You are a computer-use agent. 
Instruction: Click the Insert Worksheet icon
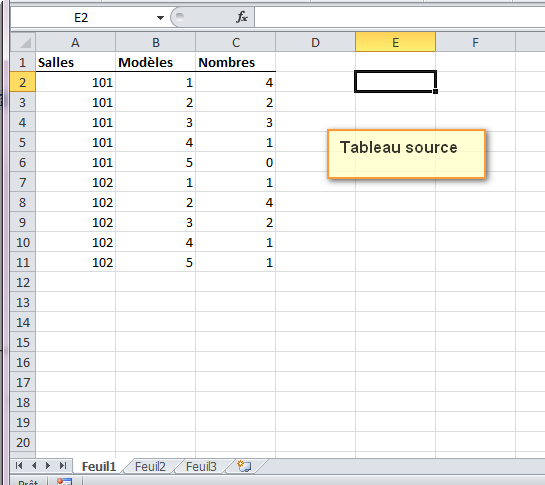[x=244, y=466]
